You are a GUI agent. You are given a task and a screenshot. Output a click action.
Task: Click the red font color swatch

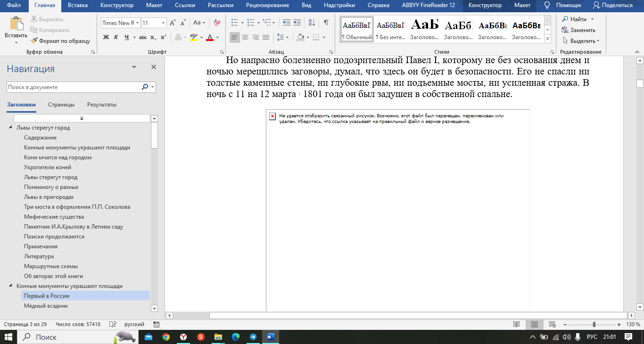(x=210, y=38)
